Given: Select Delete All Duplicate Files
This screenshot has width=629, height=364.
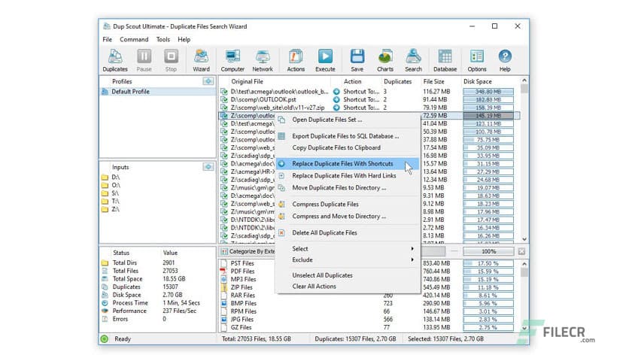Looking at the screenshot, I should pos(324,233).
